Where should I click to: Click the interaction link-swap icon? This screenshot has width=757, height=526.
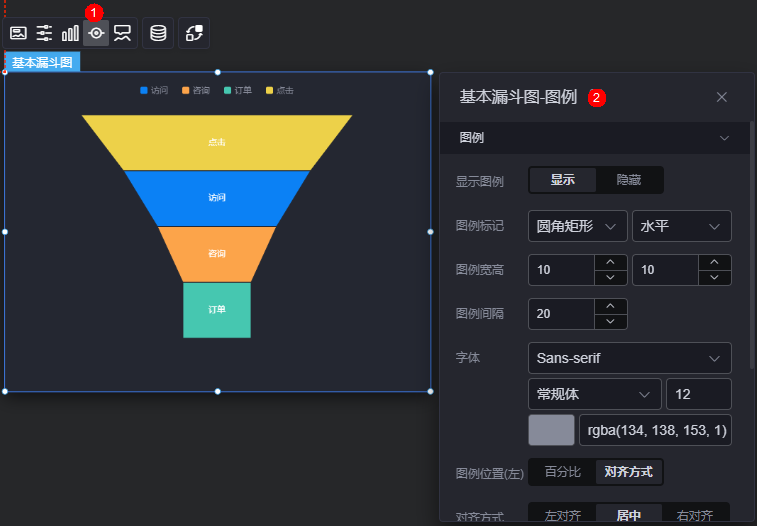point(194,33)
